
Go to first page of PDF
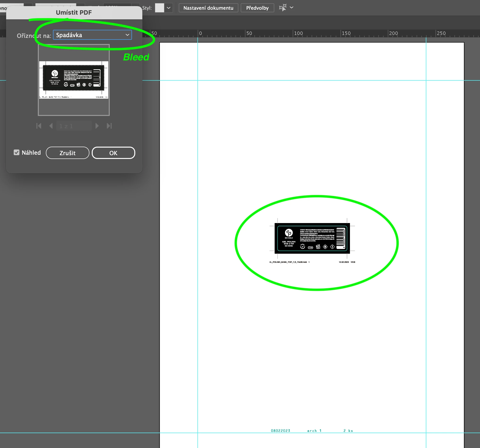tap(39, 126)
